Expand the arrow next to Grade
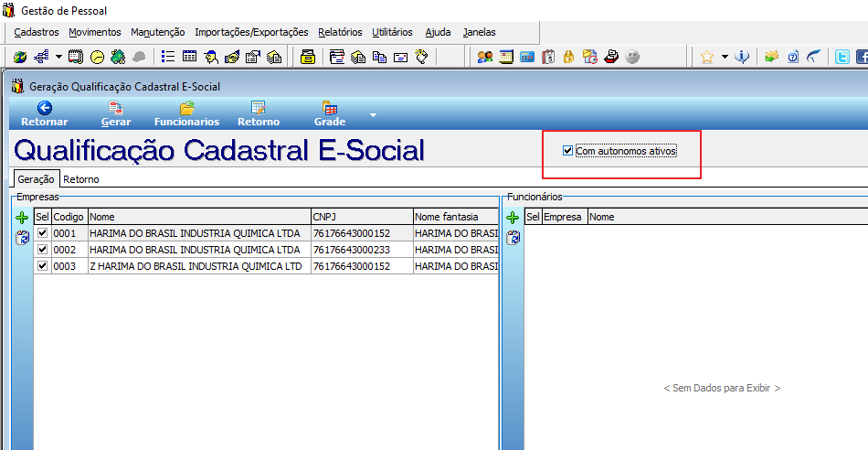The image size is (868, 450). click(x=373, y=115)
